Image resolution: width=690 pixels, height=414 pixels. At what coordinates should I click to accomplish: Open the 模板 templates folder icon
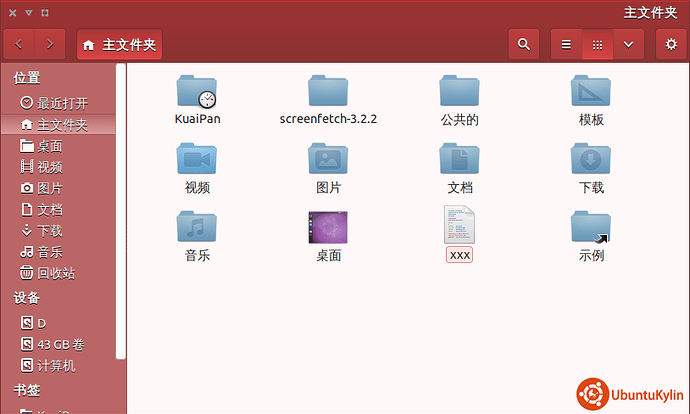591,91
